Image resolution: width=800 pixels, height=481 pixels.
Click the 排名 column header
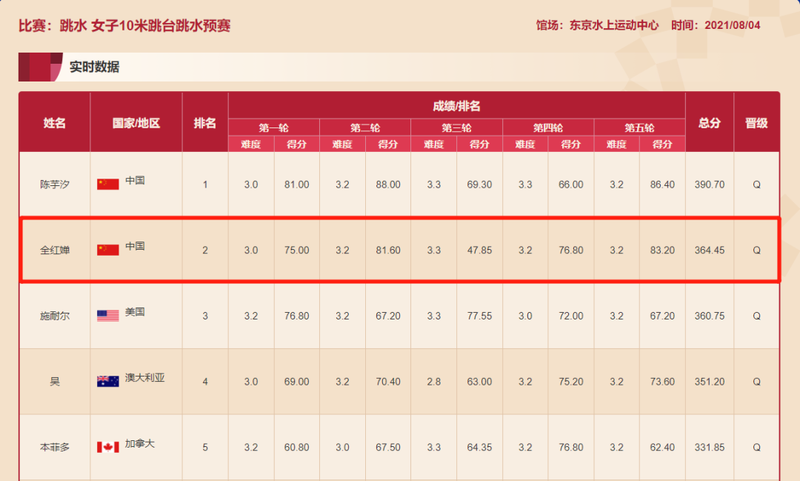click(205, 122)
